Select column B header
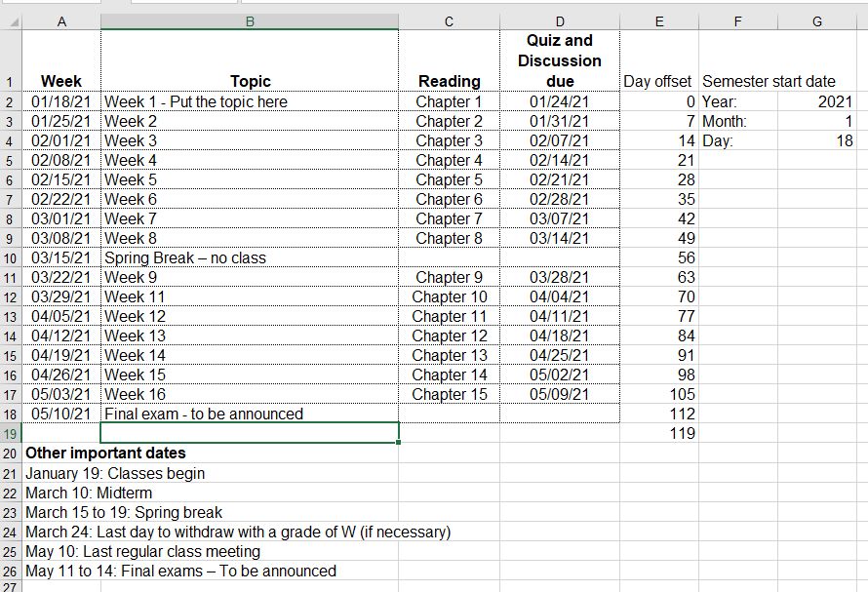 [x=249, y=20]
